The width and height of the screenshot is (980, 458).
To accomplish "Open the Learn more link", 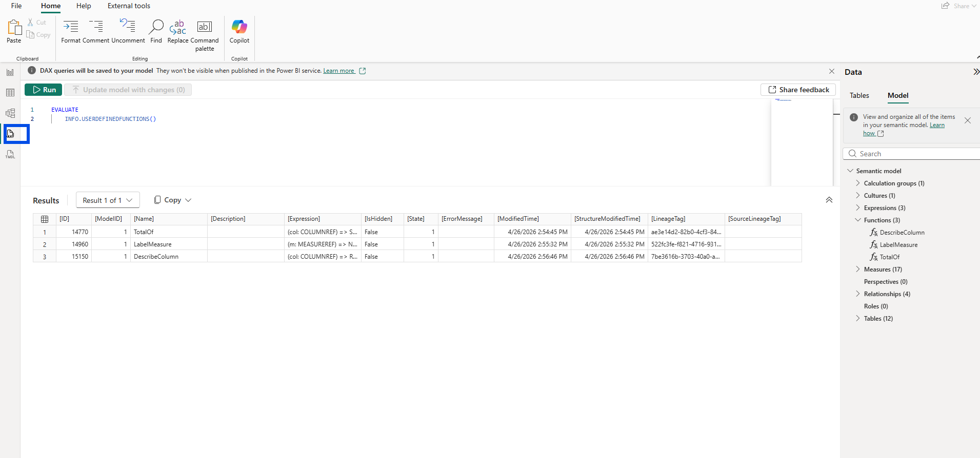I will coord(338,71).
